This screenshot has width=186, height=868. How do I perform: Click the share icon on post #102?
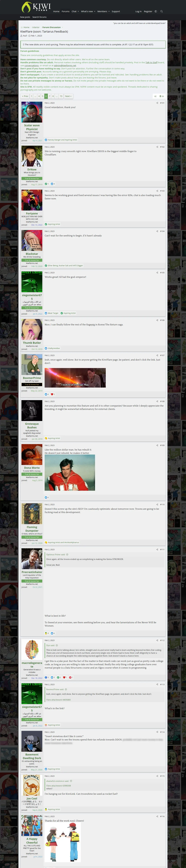(157, 147)
